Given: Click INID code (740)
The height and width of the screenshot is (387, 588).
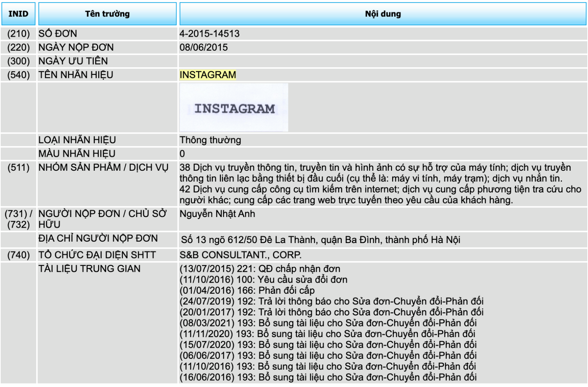Looking at the screenshot, I should point(18,255).
